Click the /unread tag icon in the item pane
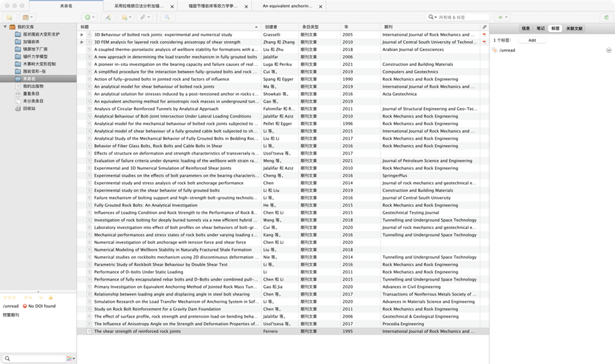 495,50
